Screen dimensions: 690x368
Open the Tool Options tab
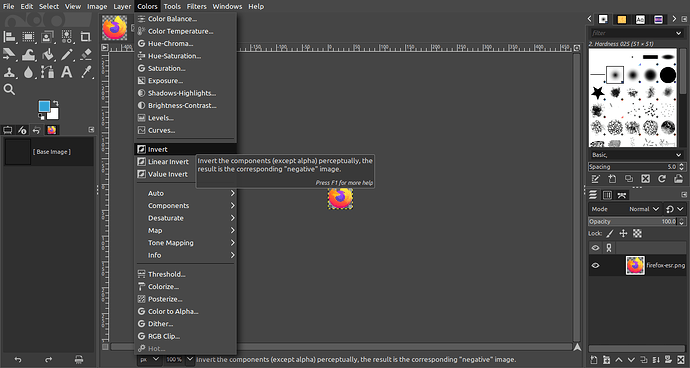[x=7, y=130]
